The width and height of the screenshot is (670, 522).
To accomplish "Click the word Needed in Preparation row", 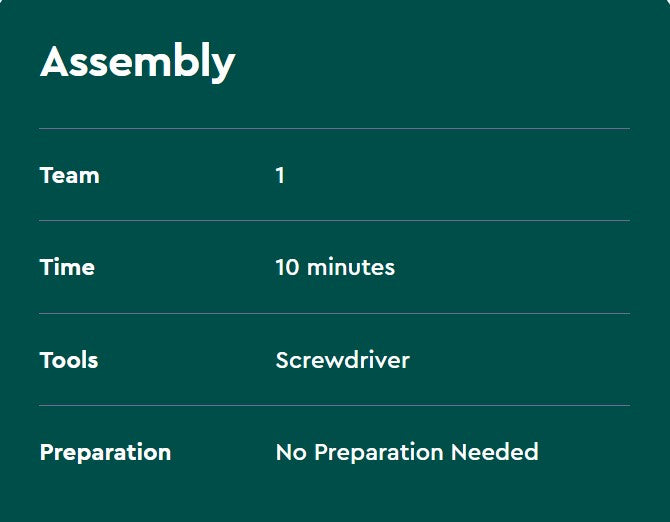I will 494,452.
